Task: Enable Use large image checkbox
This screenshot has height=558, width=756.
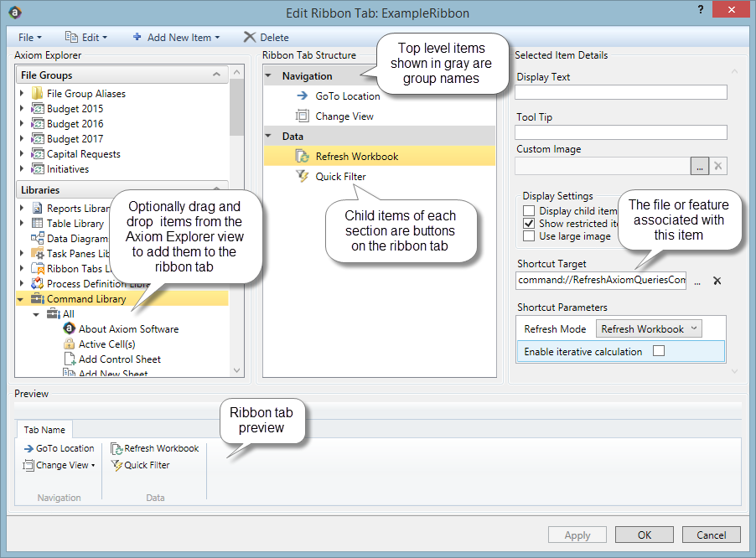Action: (529, 236)
